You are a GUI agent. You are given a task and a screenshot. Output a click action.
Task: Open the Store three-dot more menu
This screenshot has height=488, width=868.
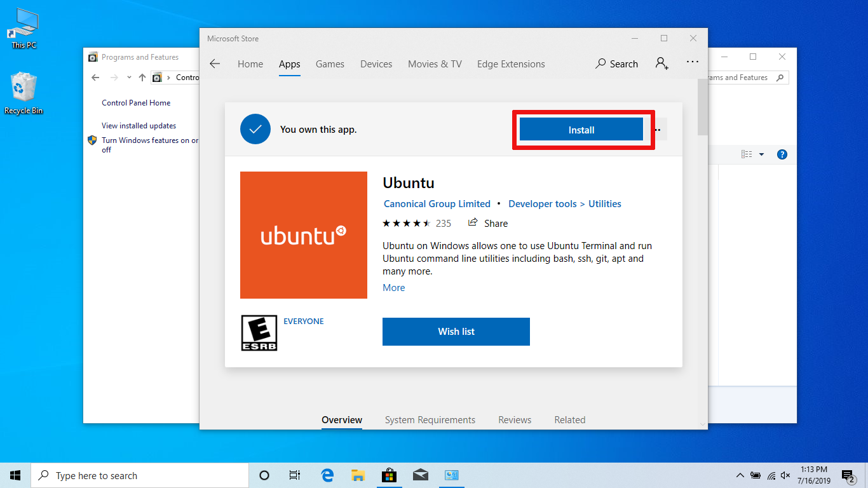pyautogui.click(x=693, y=62)
